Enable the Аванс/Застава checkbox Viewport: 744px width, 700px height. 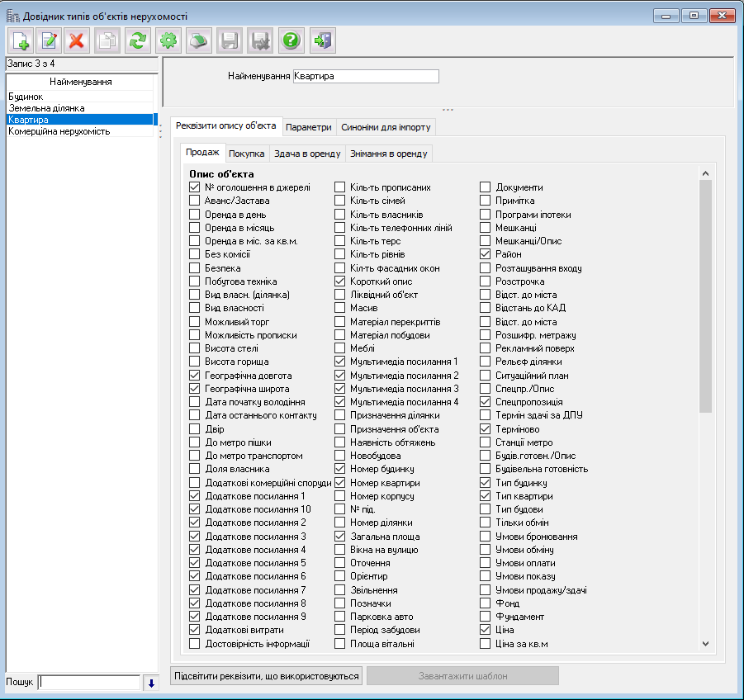[195, 201]
